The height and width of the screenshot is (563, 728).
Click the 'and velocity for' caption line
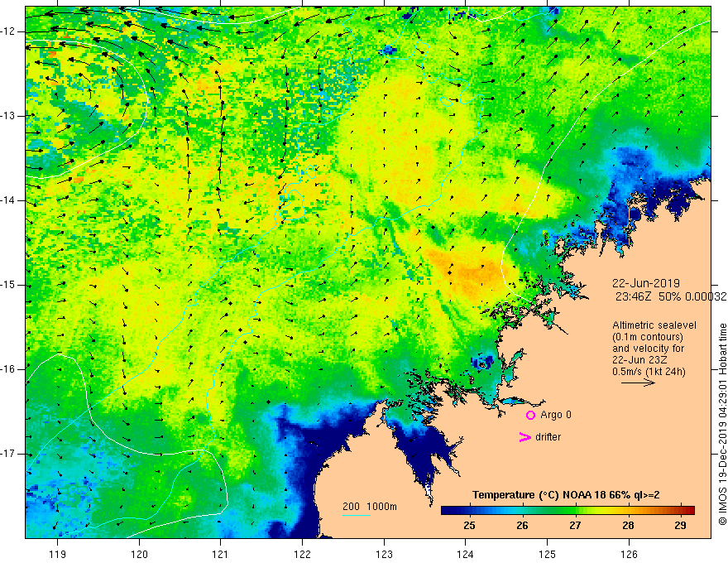pyautogui.click(x=648, y=349)
